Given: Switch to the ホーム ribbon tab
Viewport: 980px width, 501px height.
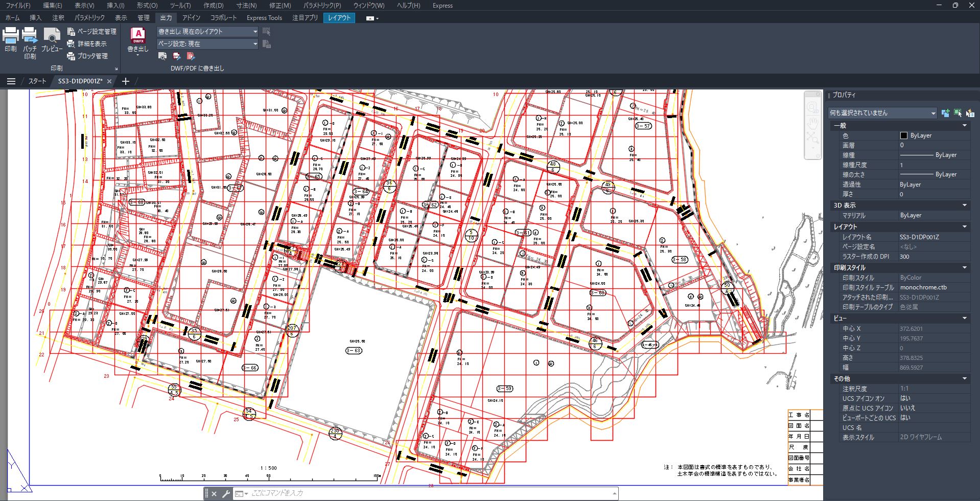Looking at the screenshot, I should click(x=12, y=18).
